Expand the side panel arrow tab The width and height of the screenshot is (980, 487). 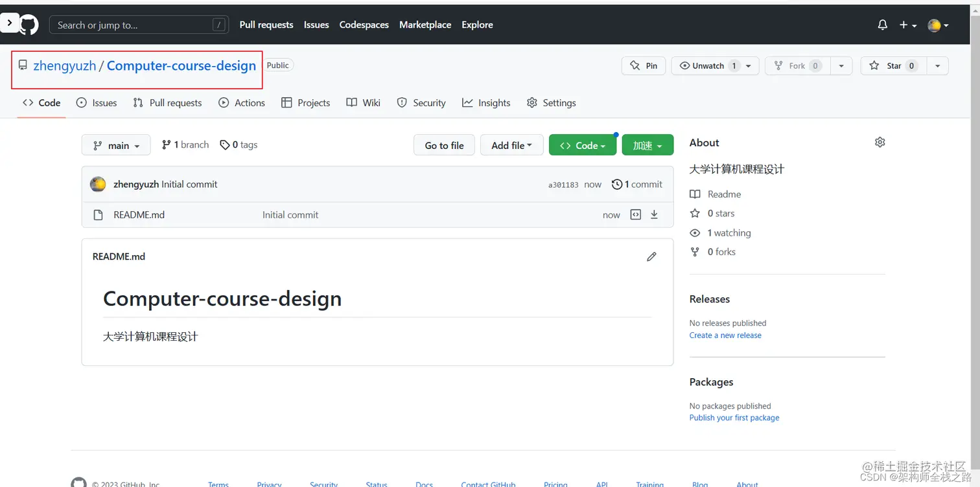click(9, 23)
